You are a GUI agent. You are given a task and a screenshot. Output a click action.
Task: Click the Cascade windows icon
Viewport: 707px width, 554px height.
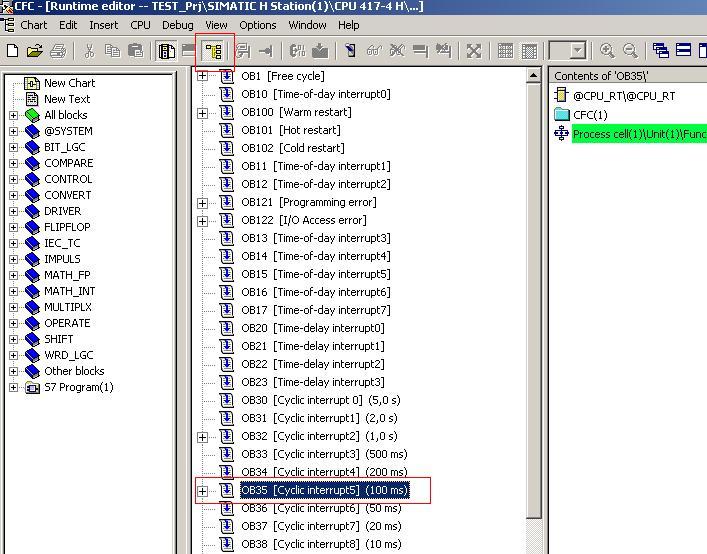click(661, 50)
